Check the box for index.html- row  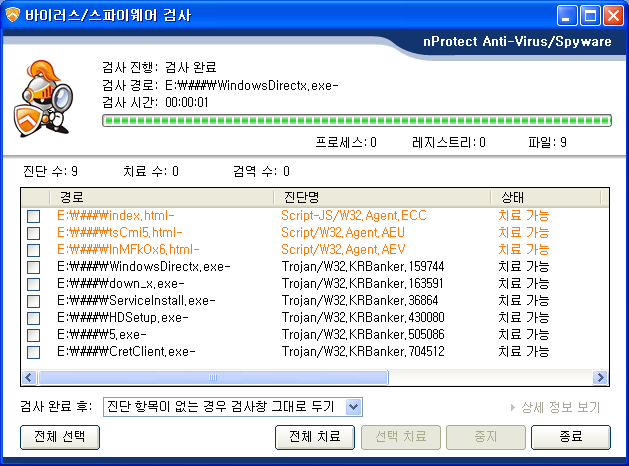click(33, 216)
